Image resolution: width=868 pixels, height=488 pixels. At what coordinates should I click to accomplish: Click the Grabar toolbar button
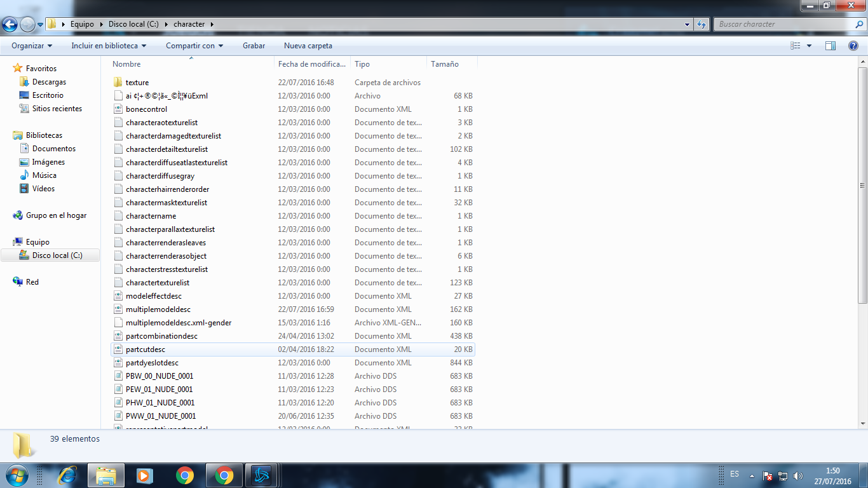(254, 46)
